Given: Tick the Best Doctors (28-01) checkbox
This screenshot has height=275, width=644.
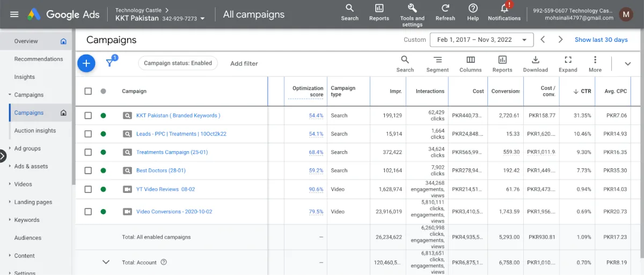Looking at the screenshot, I should pos(88,170).
